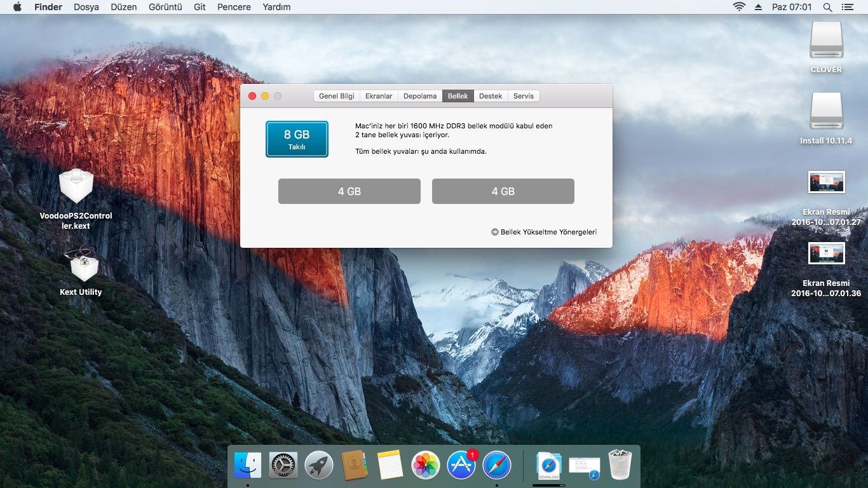Open the App Store in dock

pyautogui.click(x=462, y=466)
